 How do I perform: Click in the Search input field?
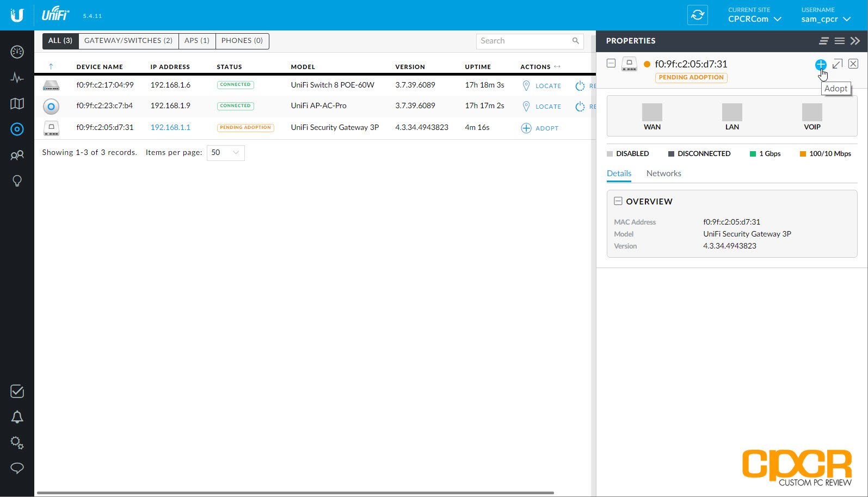click(x=525, y=41)
